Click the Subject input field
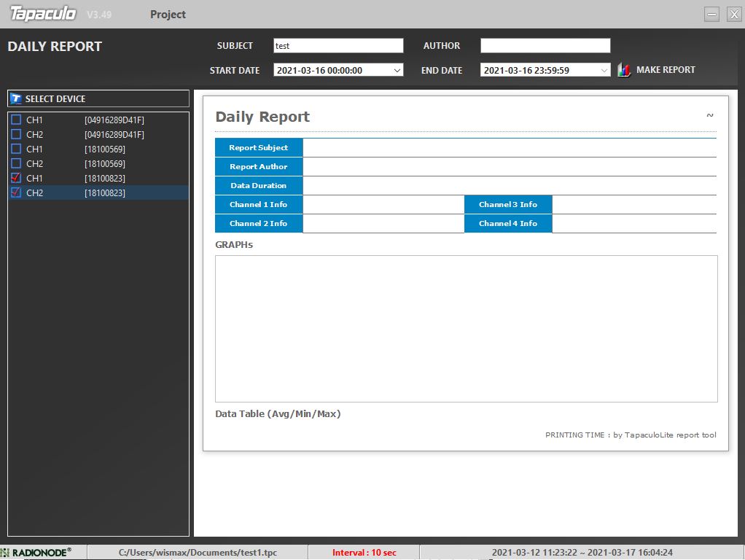This screenshot has width=745, height=560. pyautogui.click(x=338, y=46)
